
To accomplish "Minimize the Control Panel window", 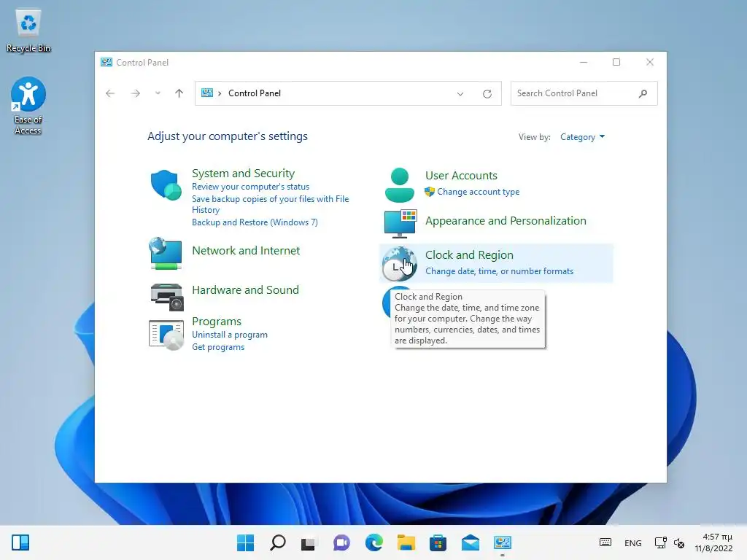I will [x=584, y=63].
